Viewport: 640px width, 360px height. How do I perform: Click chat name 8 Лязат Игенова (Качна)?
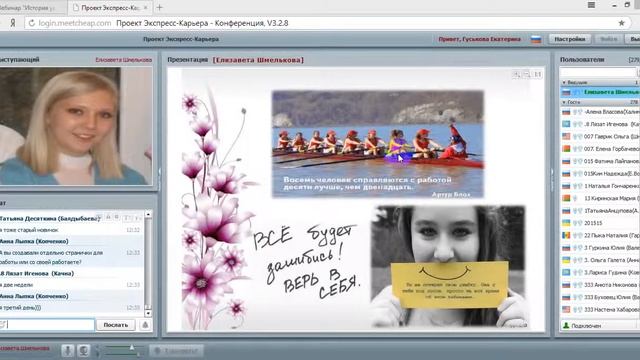point(37,273)
